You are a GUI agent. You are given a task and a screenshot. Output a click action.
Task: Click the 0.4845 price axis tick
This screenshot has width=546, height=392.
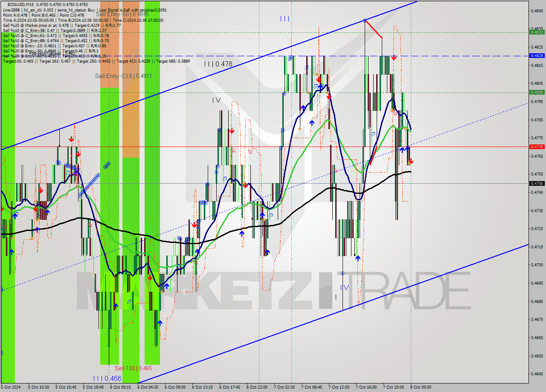[x=537, y=11]
